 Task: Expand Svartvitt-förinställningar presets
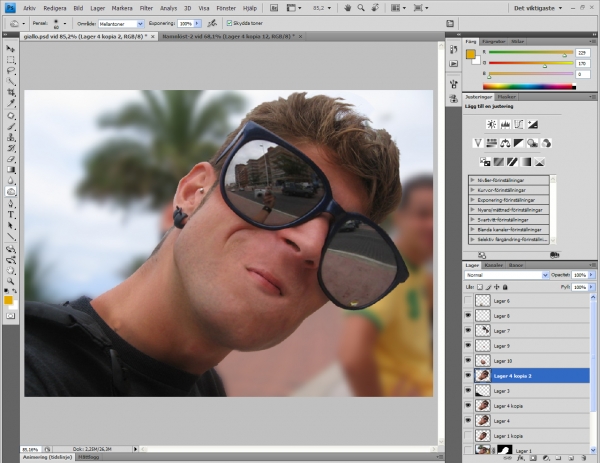click(x=473, y=220)
